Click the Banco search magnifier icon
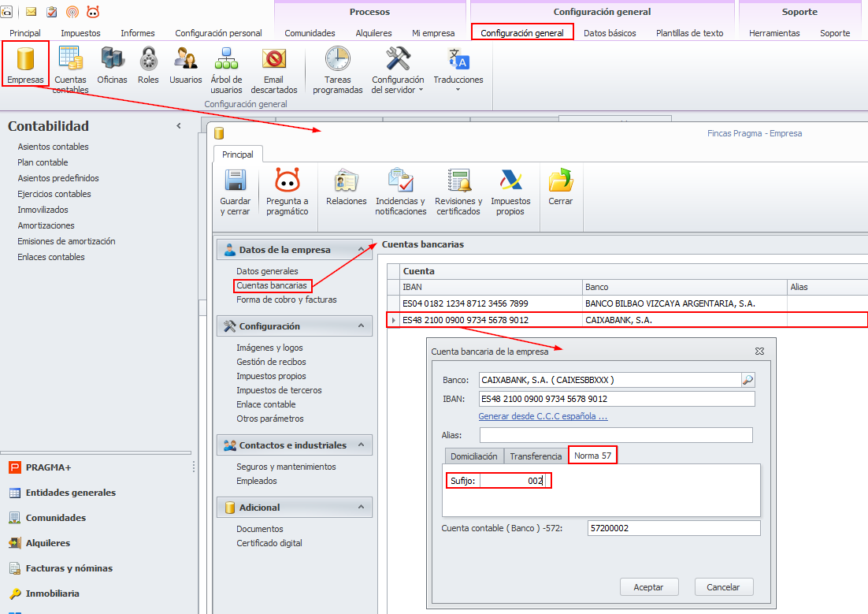The width and height of the screenshot is (868, 614). (747, 380)
